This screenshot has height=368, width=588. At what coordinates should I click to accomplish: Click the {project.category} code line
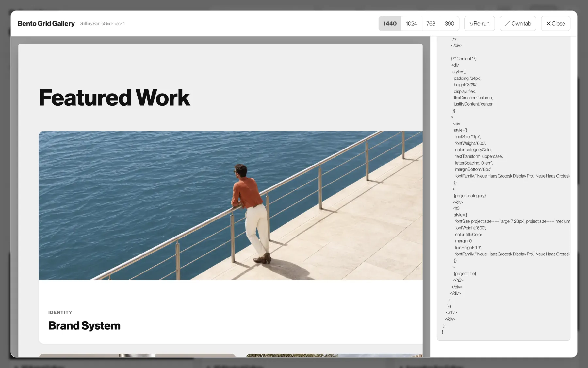[470, 196]
